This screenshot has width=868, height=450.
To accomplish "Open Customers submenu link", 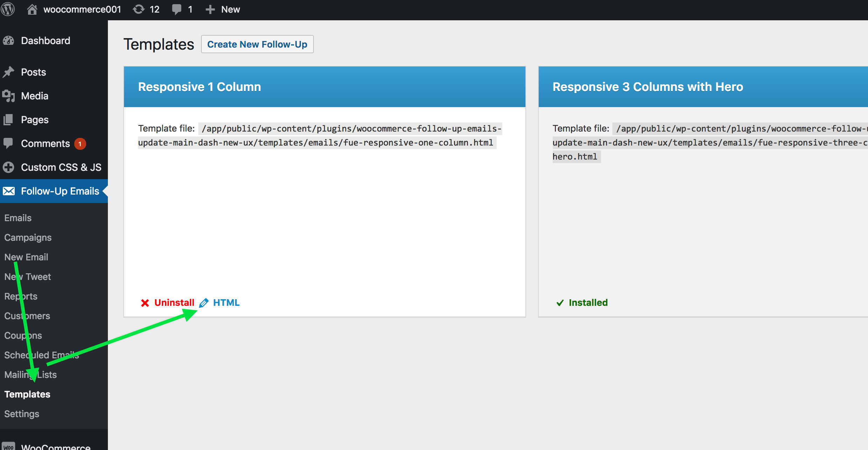I will (x=27, y=316).
